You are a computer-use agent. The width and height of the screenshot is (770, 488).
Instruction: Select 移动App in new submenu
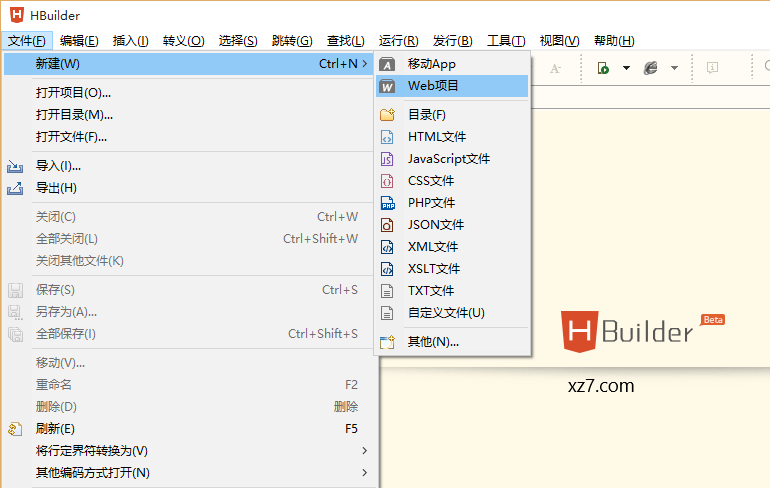[452, 64]
